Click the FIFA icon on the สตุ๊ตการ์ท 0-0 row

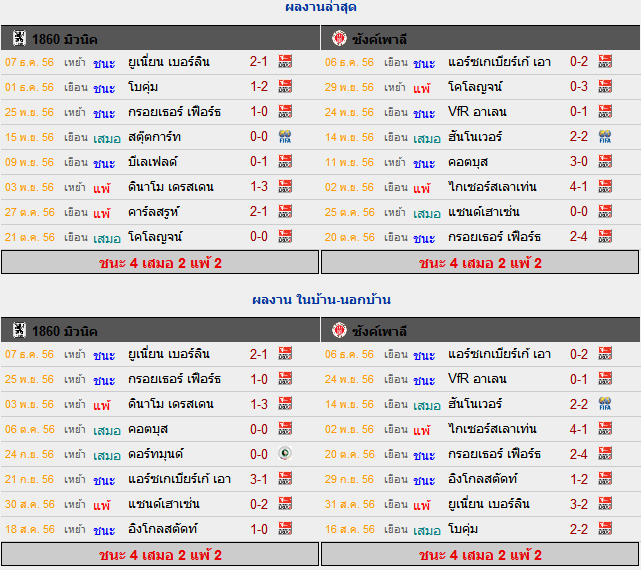285,137
